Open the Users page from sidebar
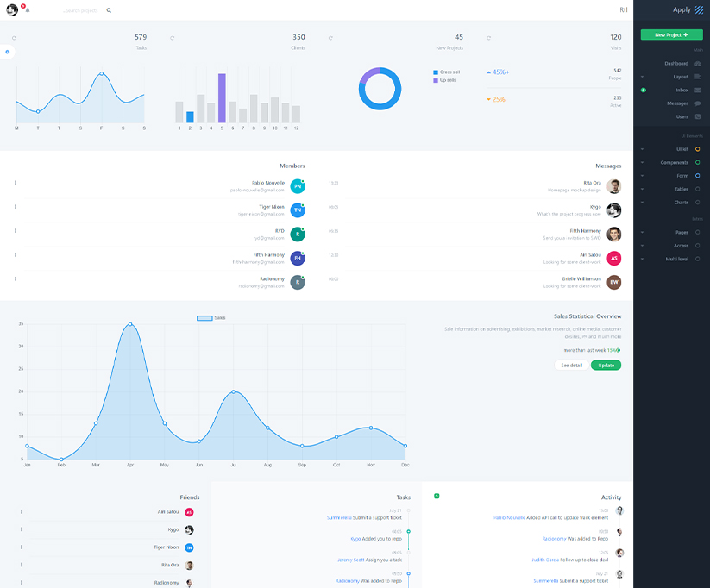This screenshot has width=710, height=588. pos(682,116)
